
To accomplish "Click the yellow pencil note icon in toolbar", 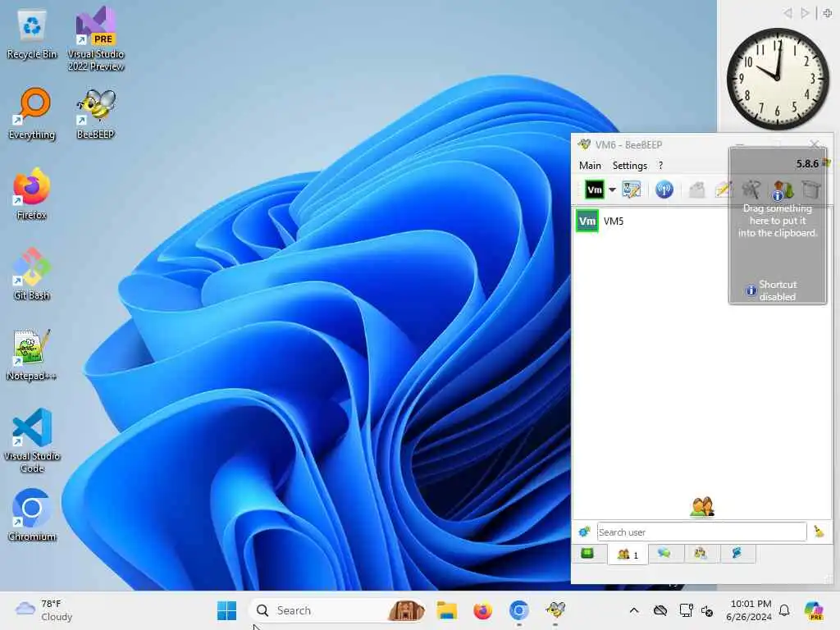I will (722, 189).
